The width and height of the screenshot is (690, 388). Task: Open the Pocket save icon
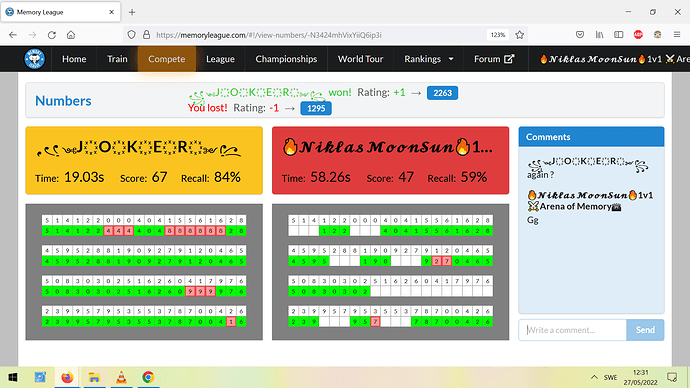pos(580,35)
